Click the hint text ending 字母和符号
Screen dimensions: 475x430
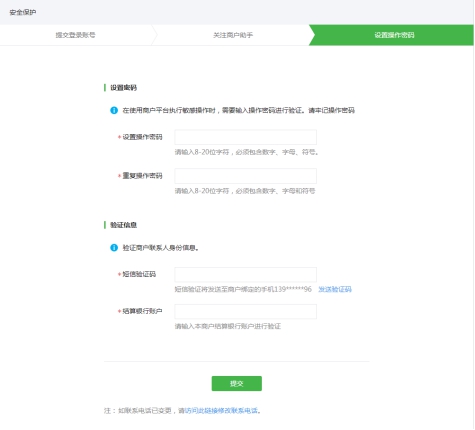click(x=245, y=191)
